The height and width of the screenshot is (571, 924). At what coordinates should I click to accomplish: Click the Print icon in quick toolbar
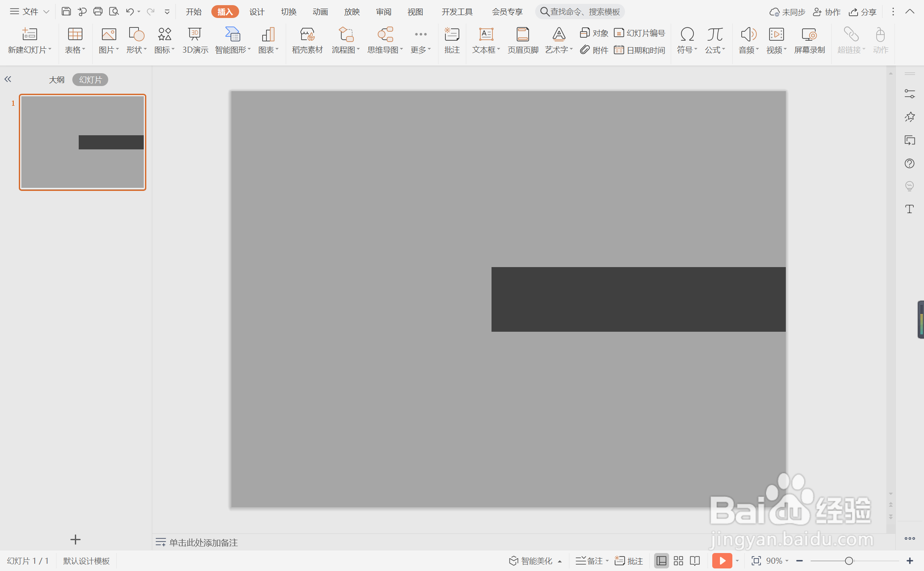tap(98, 12)
